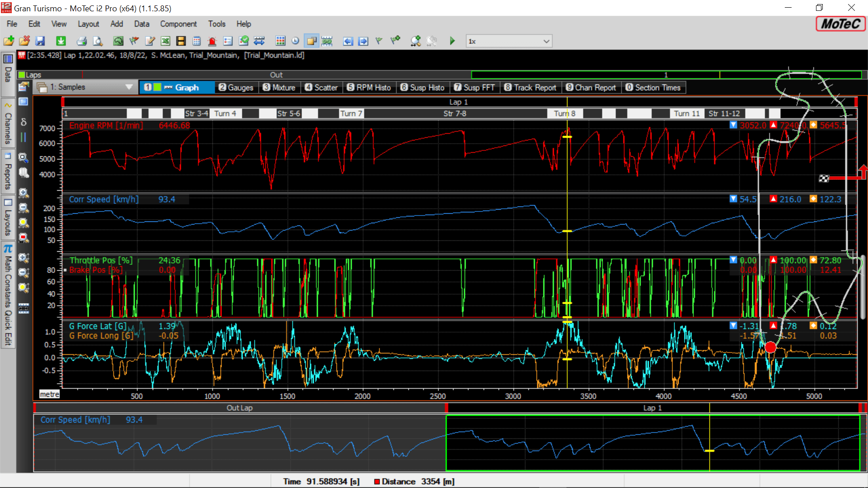Click vertical zoom out sidebar icon
868x488 pixels.
click(24, 272)
